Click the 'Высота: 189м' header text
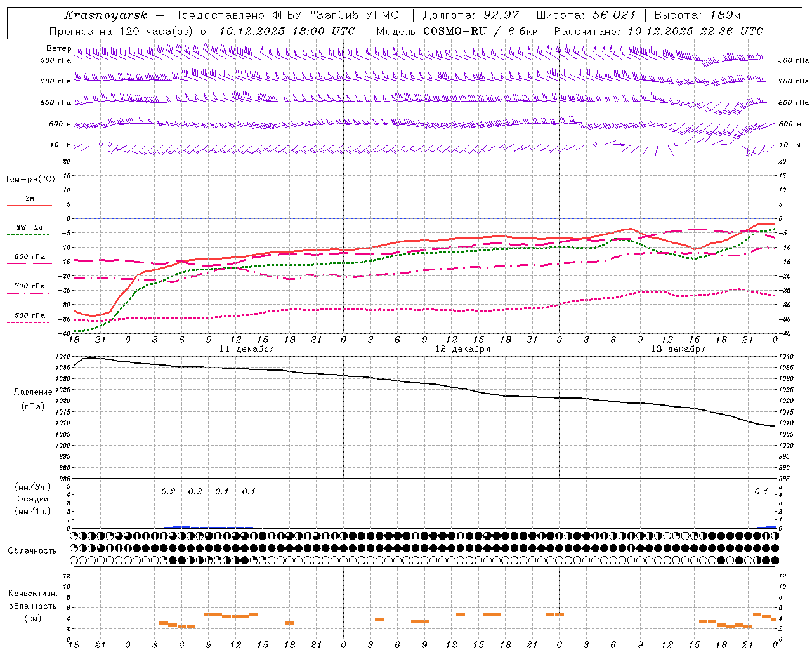 697,15
